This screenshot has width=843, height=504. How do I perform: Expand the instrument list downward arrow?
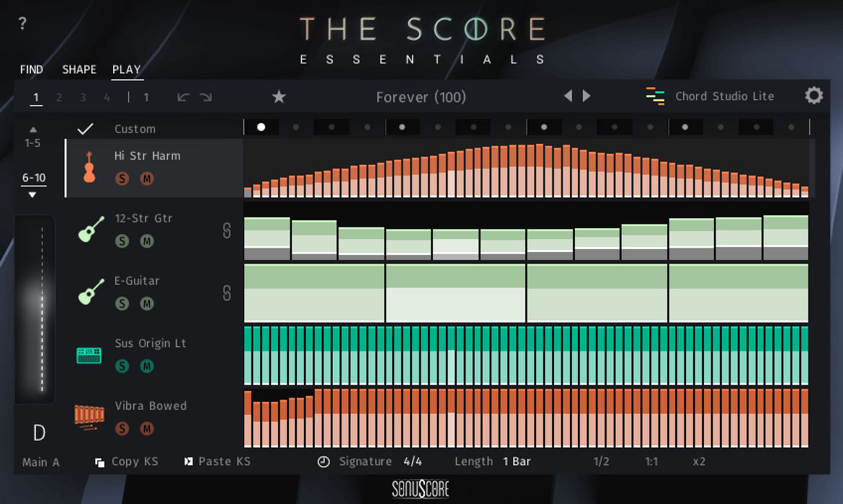[x=32, y=194]
